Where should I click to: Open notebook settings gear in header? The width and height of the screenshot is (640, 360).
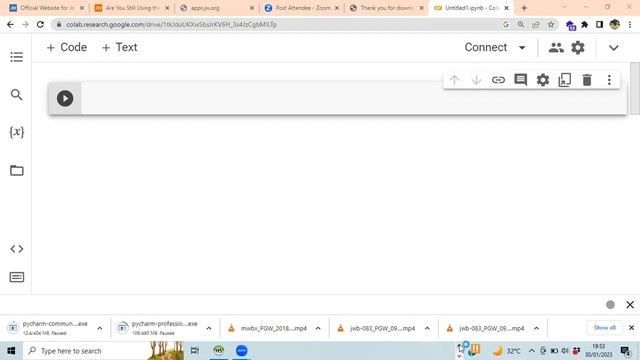[578, 48]
